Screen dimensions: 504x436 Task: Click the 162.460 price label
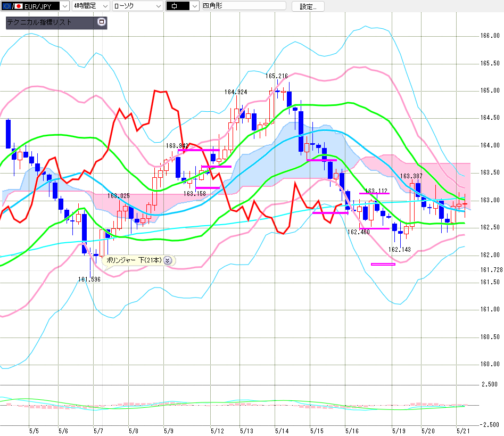[x=358, y=232]
